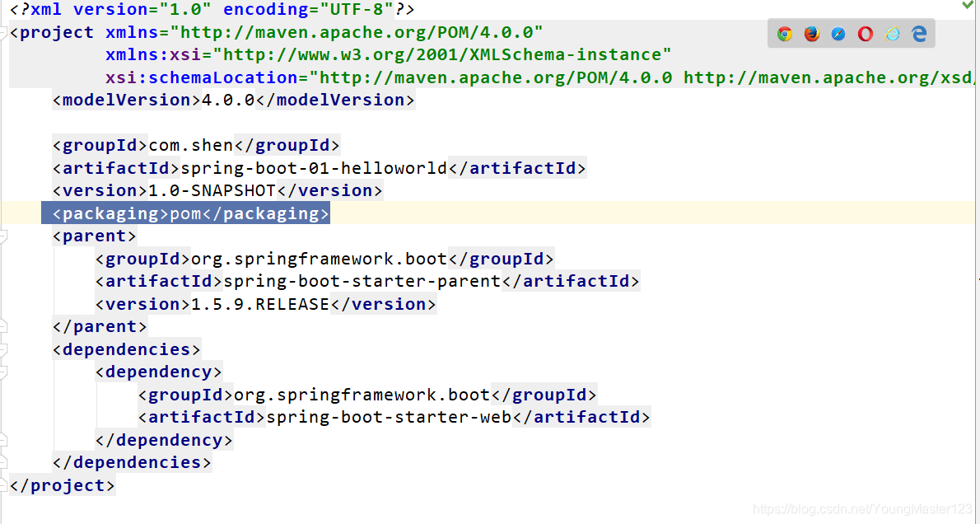The image size is (980, 524).
Task: Click the closing </dependencies> tag
Action: click(132, 463)
